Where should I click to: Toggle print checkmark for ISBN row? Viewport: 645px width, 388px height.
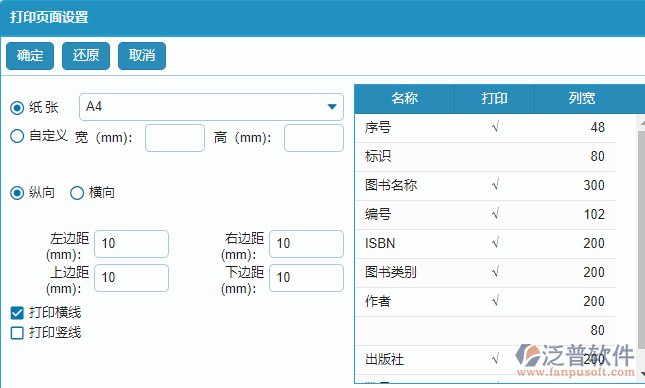(x=495, y=244)
